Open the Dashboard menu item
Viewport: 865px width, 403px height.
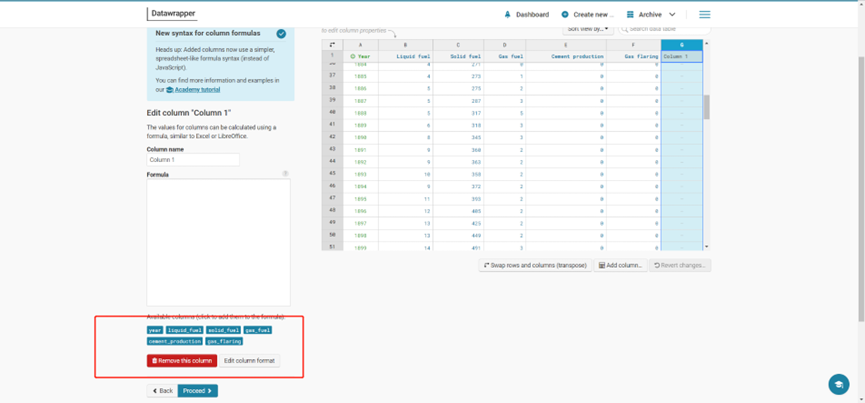[x=527, y=15]
